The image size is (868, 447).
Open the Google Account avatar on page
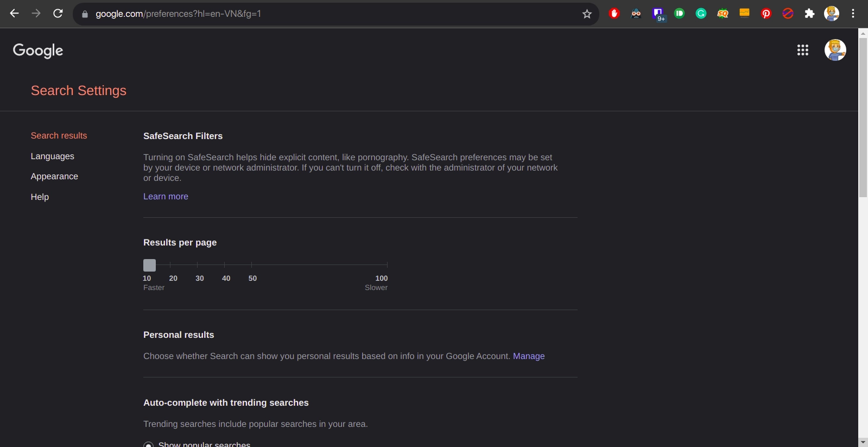click(x=835, y=50)
